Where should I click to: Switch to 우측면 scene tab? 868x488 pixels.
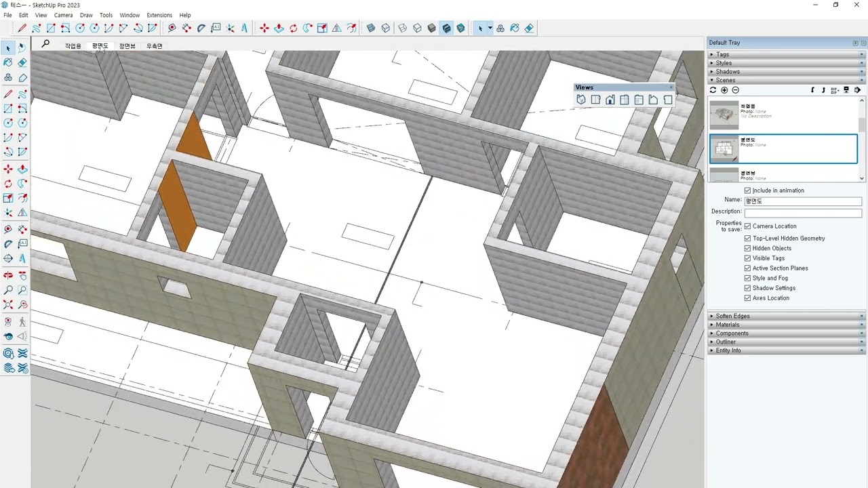coord(155,46)
